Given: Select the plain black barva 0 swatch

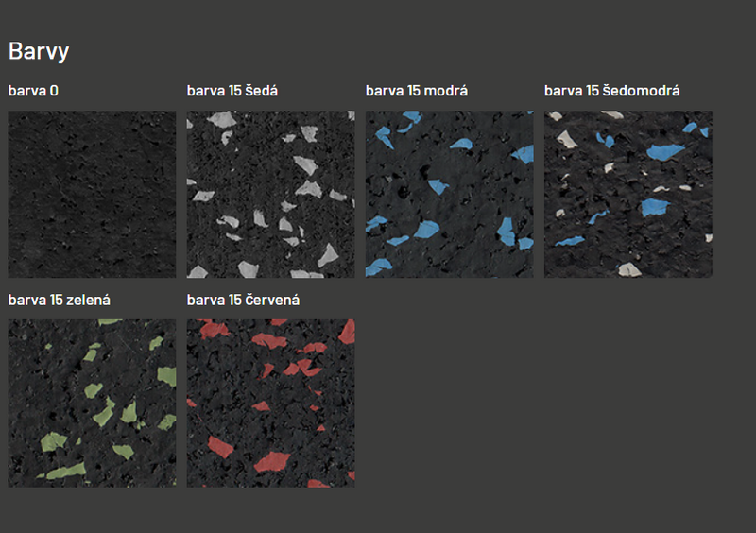Looking at the screenshot, I should point(92,194).
